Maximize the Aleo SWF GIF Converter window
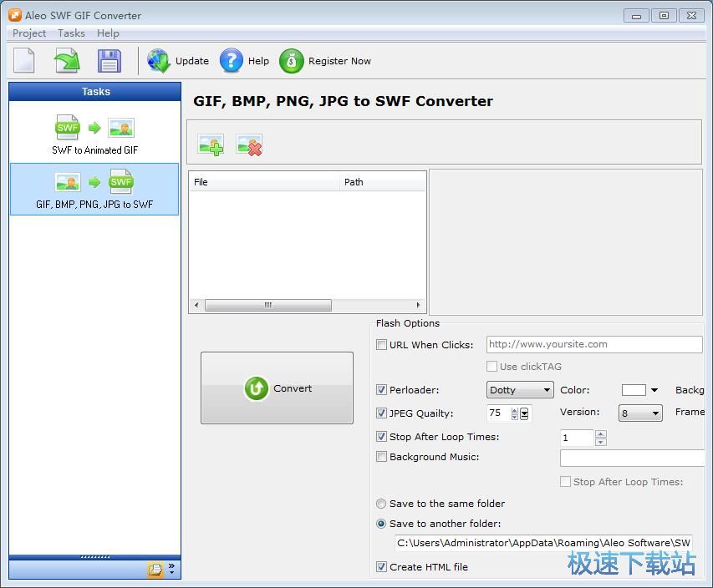This screenshot has height=588, width=713. (x=664, y=16)
